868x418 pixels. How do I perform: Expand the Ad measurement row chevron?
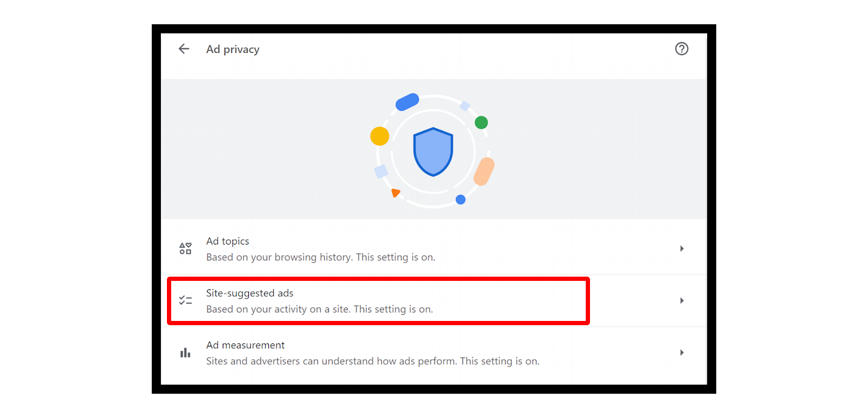coord(681,352)
